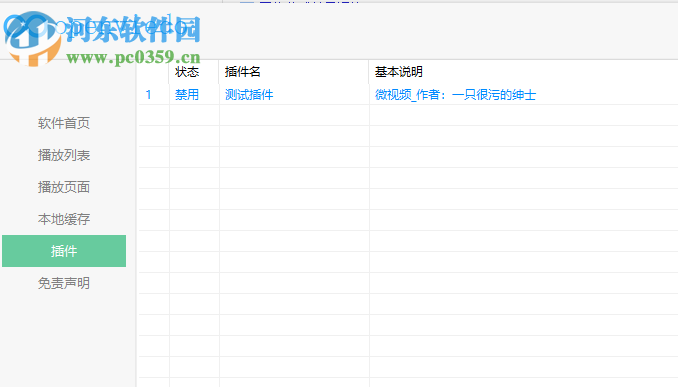This screenshot has height=387, width=678.
Task: Open the 本地缓存 sidebar entry
Action: coord(64,219)
